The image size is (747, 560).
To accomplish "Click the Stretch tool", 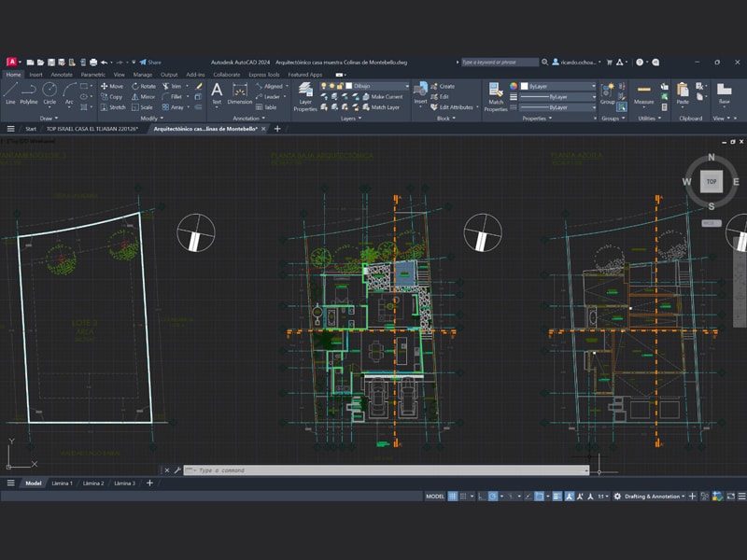I will click(113, 107).
